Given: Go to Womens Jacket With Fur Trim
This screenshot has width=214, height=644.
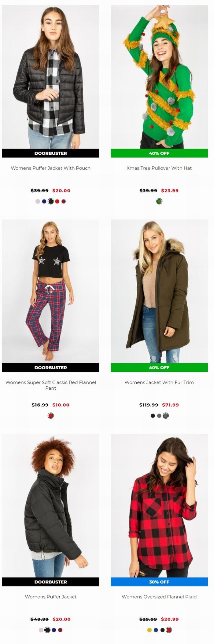Looking at the screenshot, I should [159, 382].
